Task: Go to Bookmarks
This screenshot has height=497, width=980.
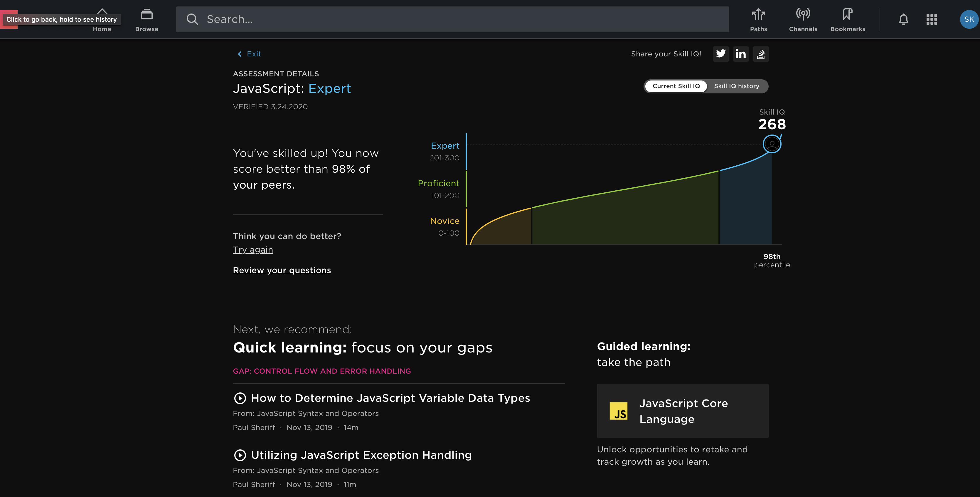Action: pyautogui.click(x=847, y=20)
